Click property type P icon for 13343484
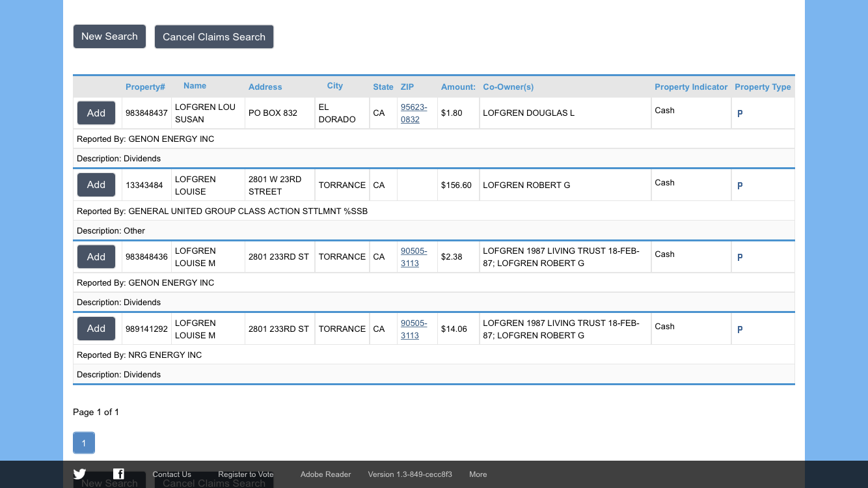This screenshot has width=868, height=488. (740, 185)
